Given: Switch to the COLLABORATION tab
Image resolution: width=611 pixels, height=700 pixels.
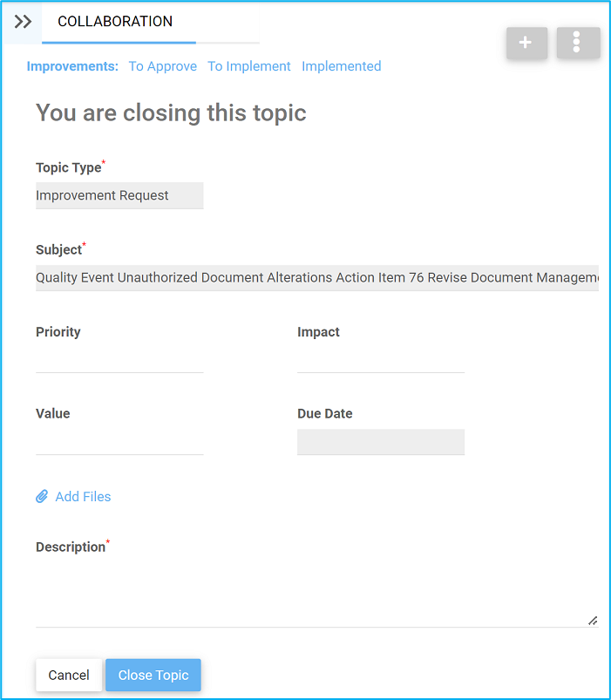Looking at the screenshot, I should coord(115,22).
